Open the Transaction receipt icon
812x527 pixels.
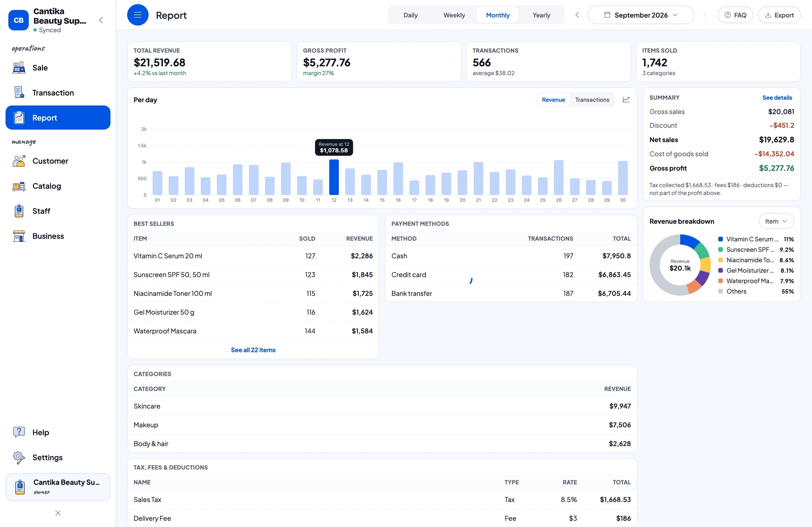click(x=19, y=93)
